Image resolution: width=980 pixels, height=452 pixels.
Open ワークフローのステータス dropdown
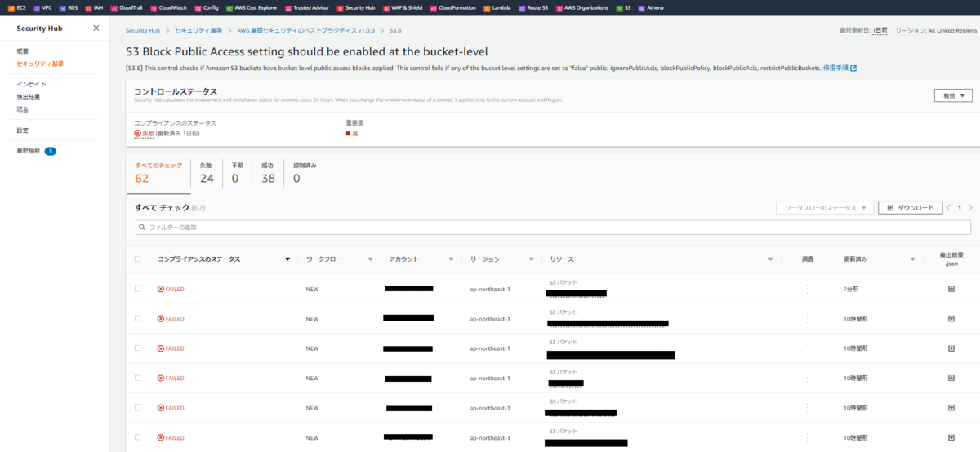(825, 208)
